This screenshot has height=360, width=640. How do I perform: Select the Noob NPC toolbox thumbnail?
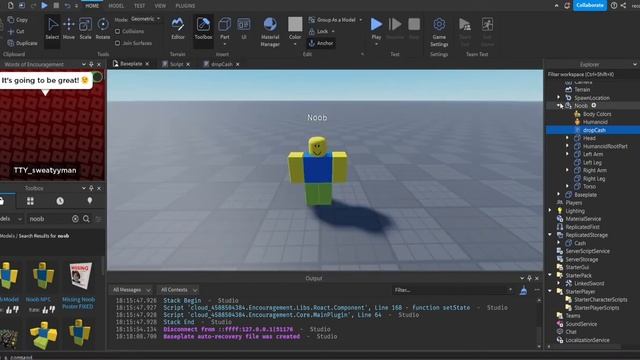(x=43, y=276)
